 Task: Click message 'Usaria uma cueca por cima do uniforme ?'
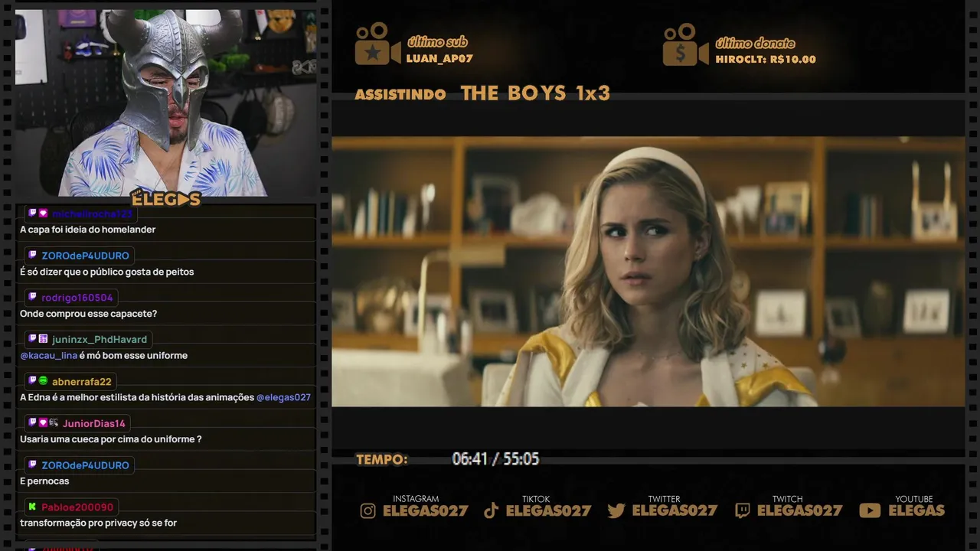111,439
